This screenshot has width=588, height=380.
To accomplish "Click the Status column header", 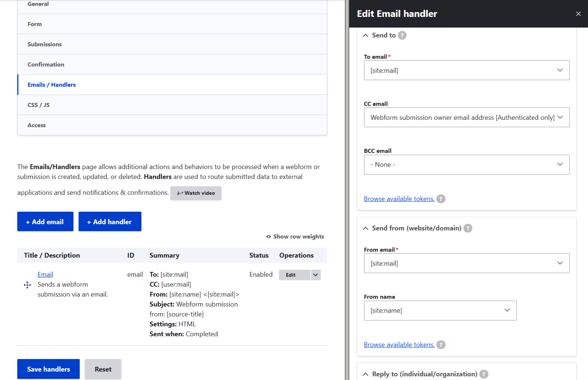I will 259,255.
